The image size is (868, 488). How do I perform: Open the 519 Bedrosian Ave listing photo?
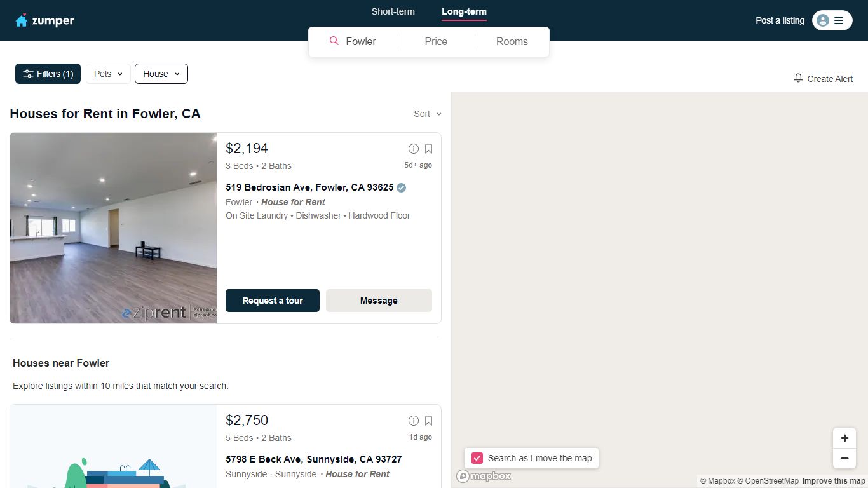pyautogui.click(x=113, y=228)
